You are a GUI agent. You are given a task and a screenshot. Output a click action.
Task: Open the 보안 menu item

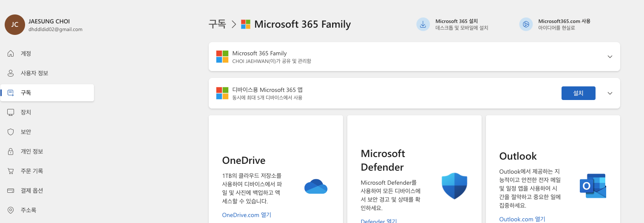[x=47, y=132]
